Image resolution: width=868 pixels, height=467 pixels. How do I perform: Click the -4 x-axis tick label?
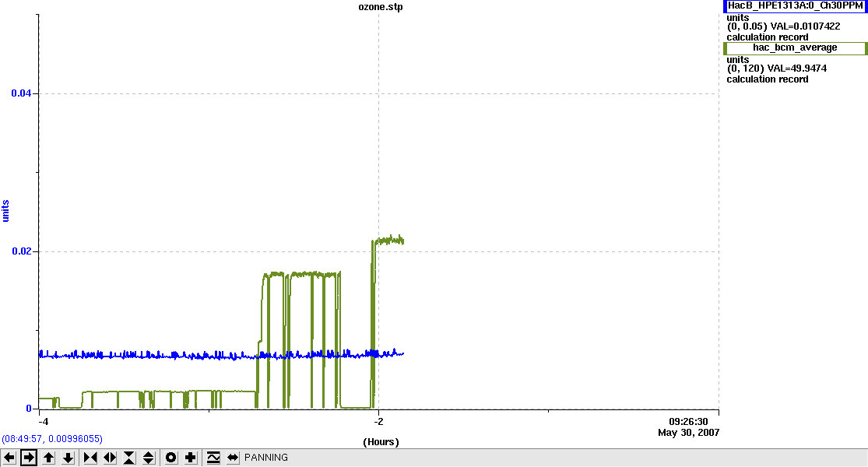tap(43, 422)
